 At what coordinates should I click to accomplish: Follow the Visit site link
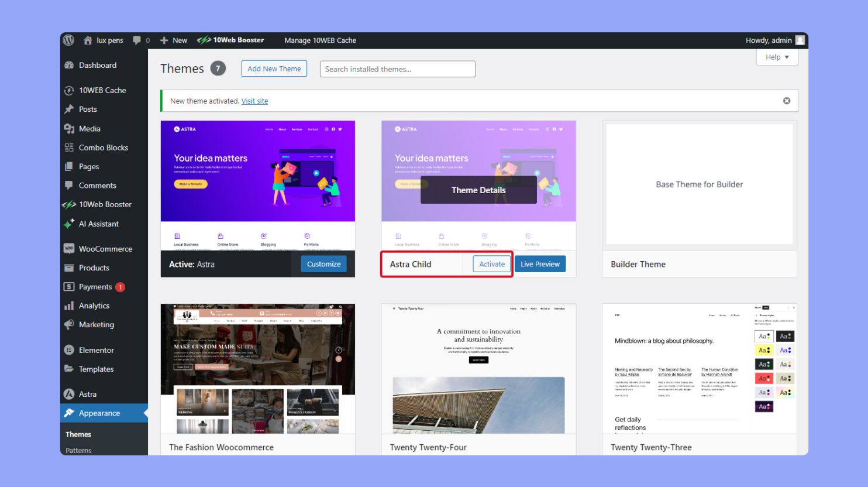coord(254,100)
